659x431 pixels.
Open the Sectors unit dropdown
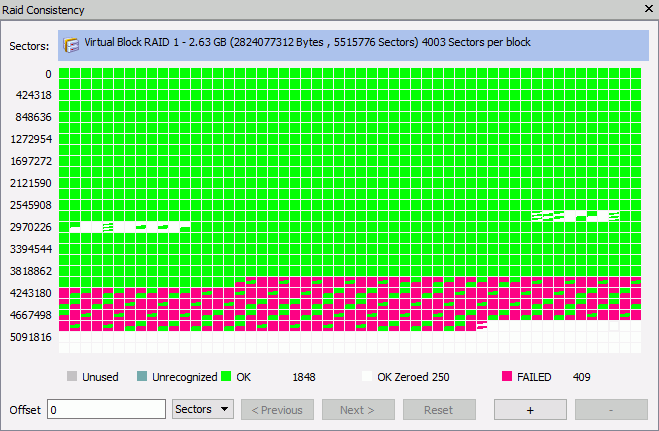tap(203, 410)
